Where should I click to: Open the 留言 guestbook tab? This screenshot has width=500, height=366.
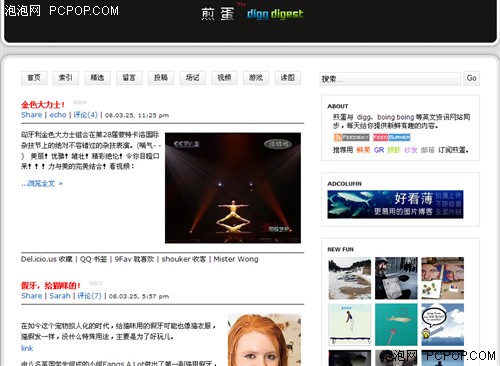point(129,78)
